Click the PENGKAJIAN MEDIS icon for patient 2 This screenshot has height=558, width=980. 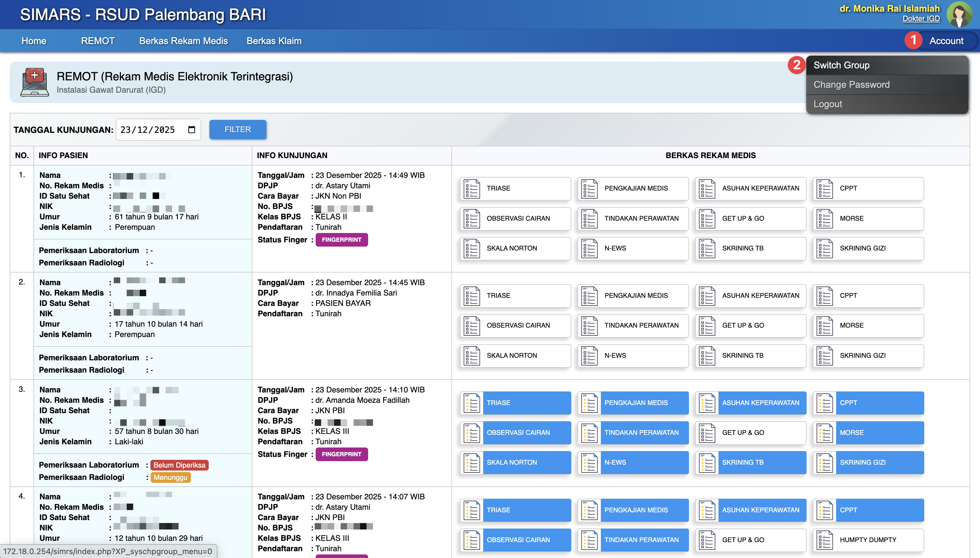589,296
